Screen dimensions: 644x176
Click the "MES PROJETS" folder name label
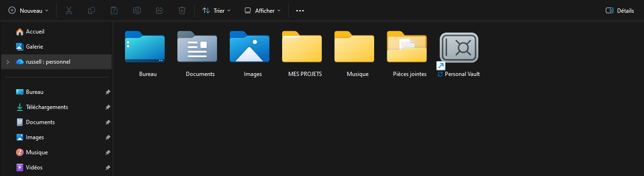point(305,74)
